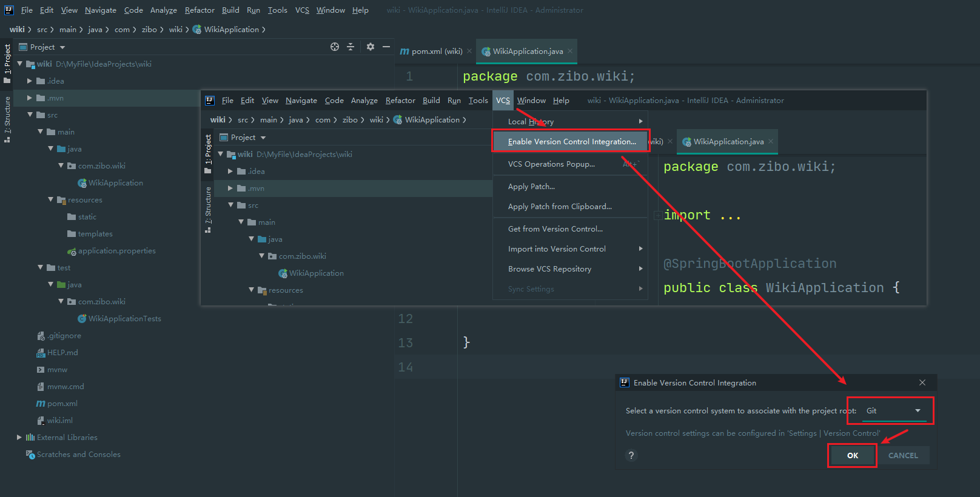This screenshot has width=980, height=497.
Task: Open Scratches and Consoles node
Action: click(73, 454)
